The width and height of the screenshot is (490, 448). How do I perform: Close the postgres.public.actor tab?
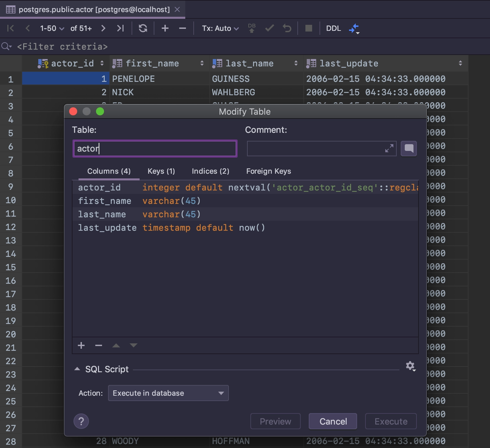(x=177, y=9)
